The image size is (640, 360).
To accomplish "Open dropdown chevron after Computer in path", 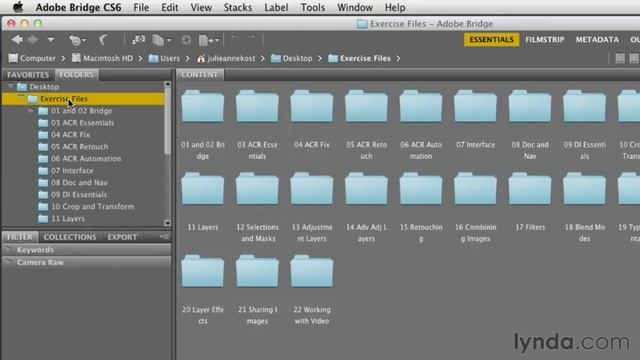I will [63, 58].
